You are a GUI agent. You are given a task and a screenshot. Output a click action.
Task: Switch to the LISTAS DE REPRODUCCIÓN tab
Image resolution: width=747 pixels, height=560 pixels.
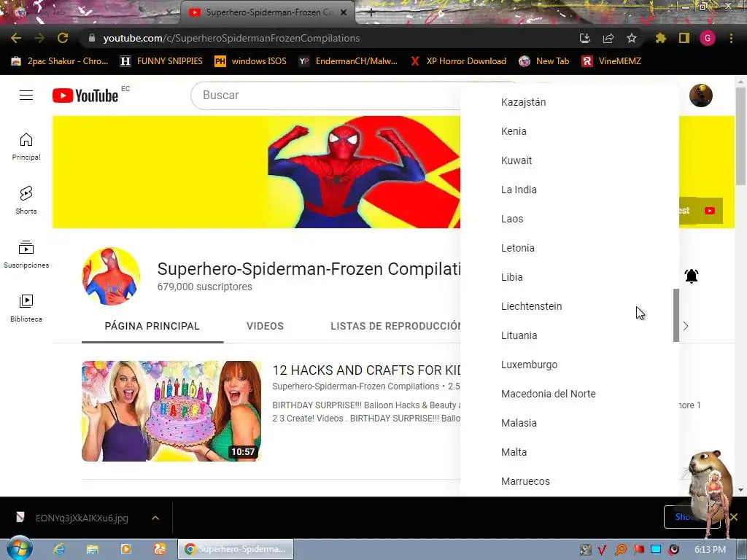(x=395, y=326)
